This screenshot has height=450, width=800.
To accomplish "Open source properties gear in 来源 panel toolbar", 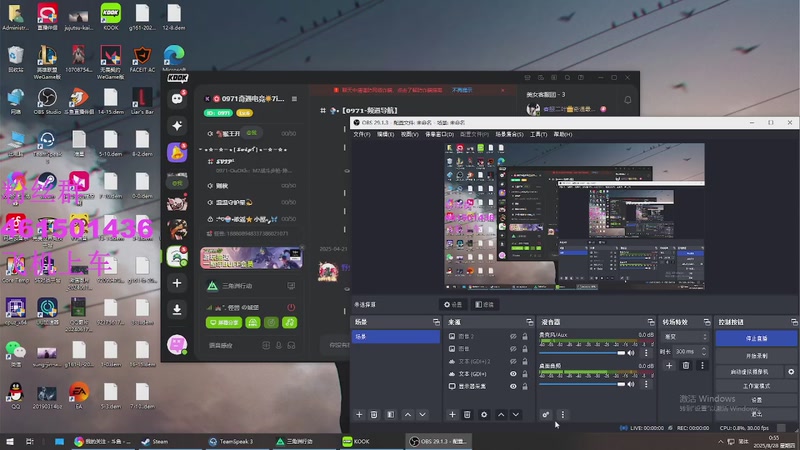I will pos(484,415).
